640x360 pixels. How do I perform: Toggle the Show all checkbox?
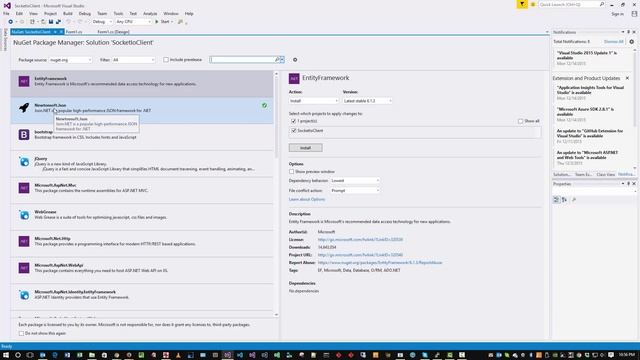(520, 121)
